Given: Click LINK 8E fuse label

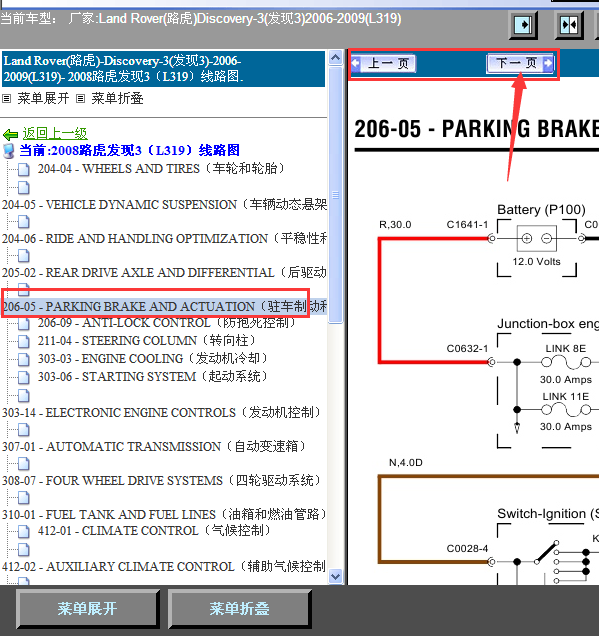Looking at the screenshot, I should point(565,348).
